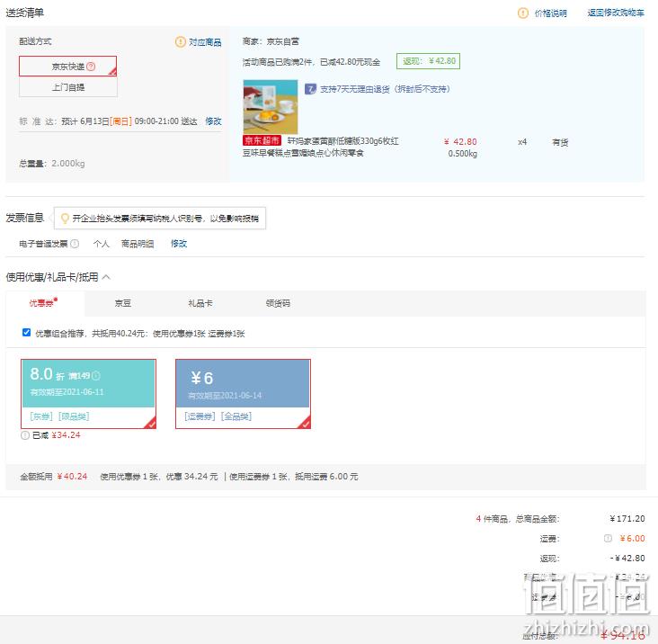Screen dimensions: 658x644
Task: Open the 价格说明 link
Action: click(x=550, y=13)
